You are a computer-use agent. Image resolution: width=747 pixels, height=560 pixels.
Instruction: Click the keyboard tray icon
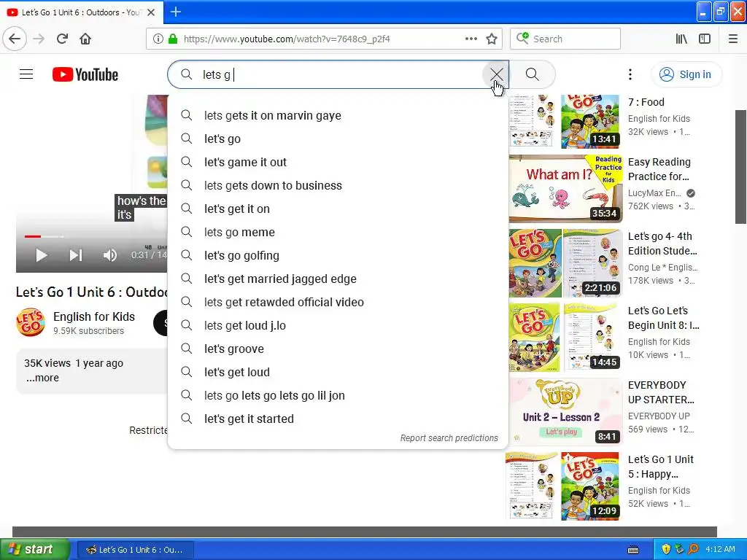(633, 550)
